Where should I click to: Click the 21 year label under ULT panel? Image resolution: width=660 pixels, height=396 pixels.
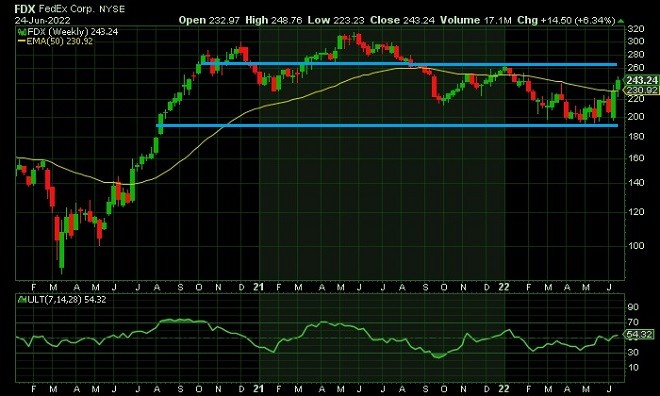(x=258, y=388)
